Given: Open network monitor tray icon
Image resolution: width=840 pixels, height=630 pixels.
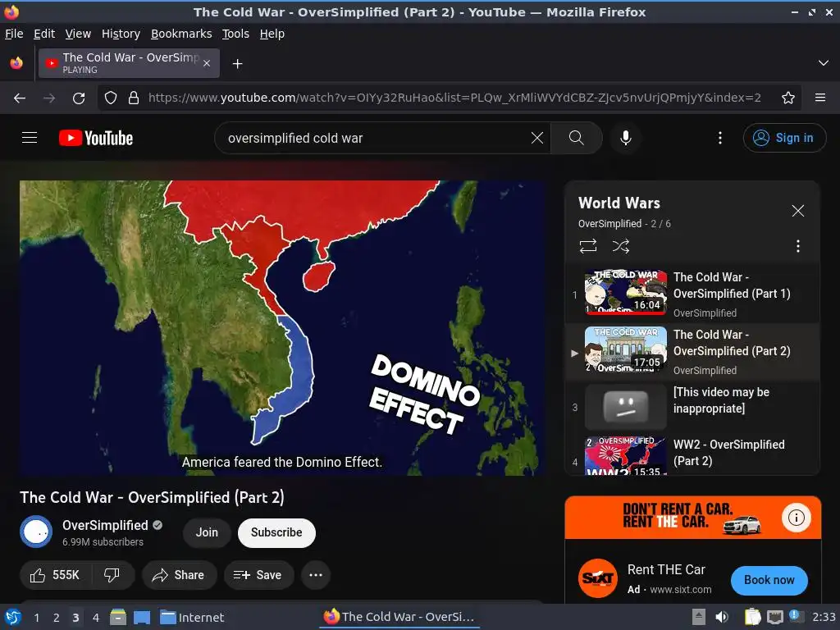Looking at the screenshot, I should pos(774,617).
